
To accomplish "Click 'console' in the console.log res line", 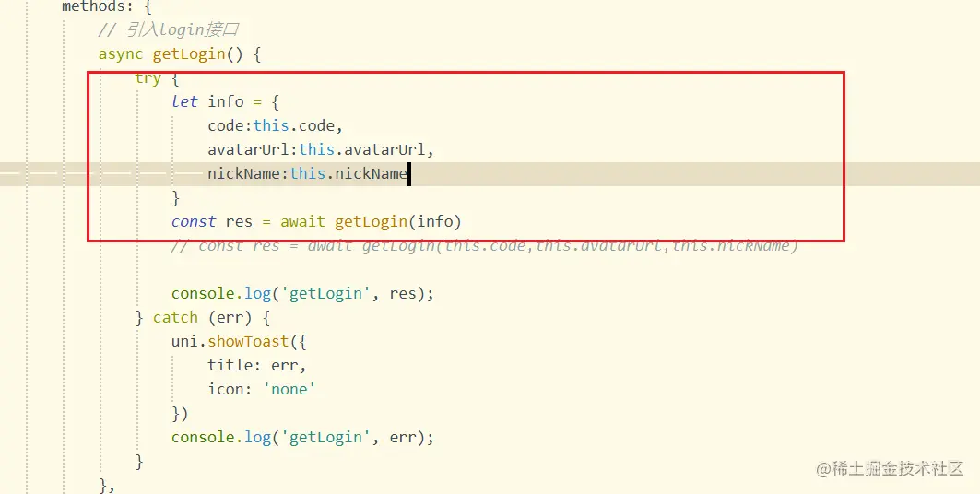I will click(203, 293).
